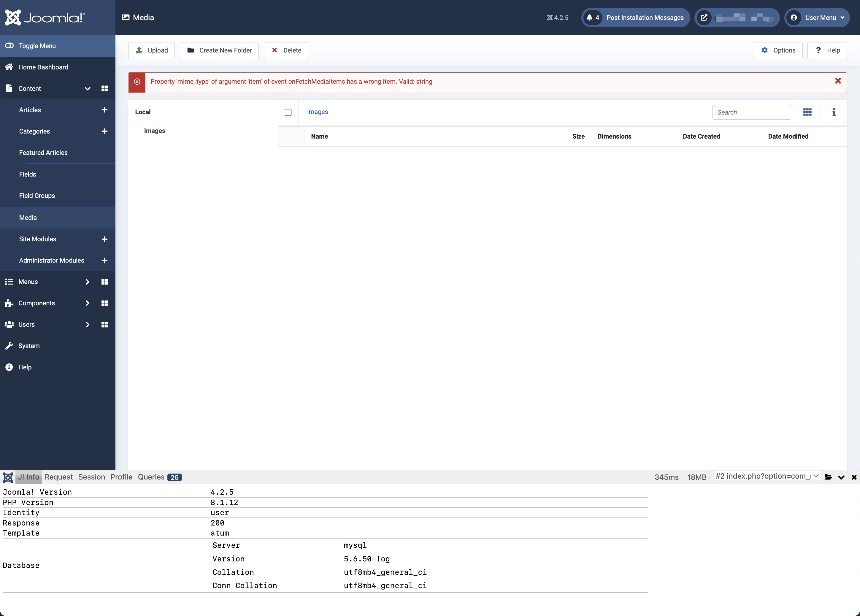
Task: Click debug bar Joomla icon
Action: [x=8, y=477]
